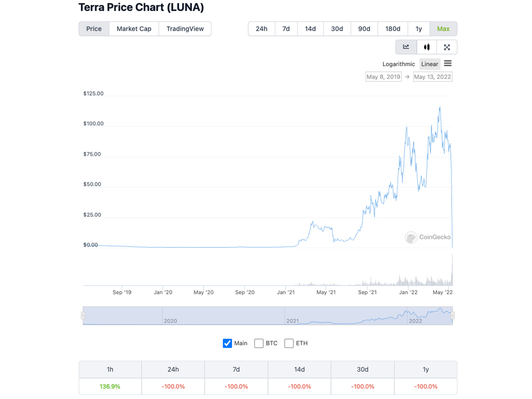Select the Linear scale option

pyautogui.click(x=430, y=64)
